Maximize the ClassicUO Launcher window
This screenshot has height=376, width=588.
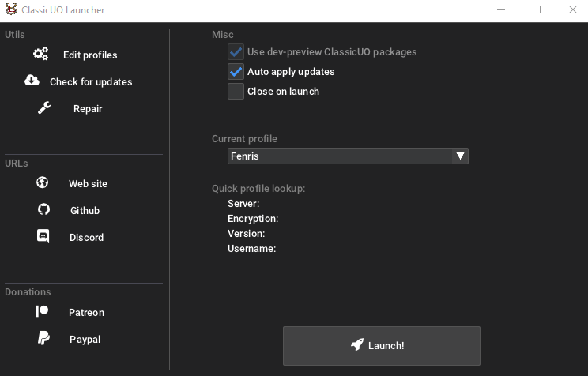537,10
